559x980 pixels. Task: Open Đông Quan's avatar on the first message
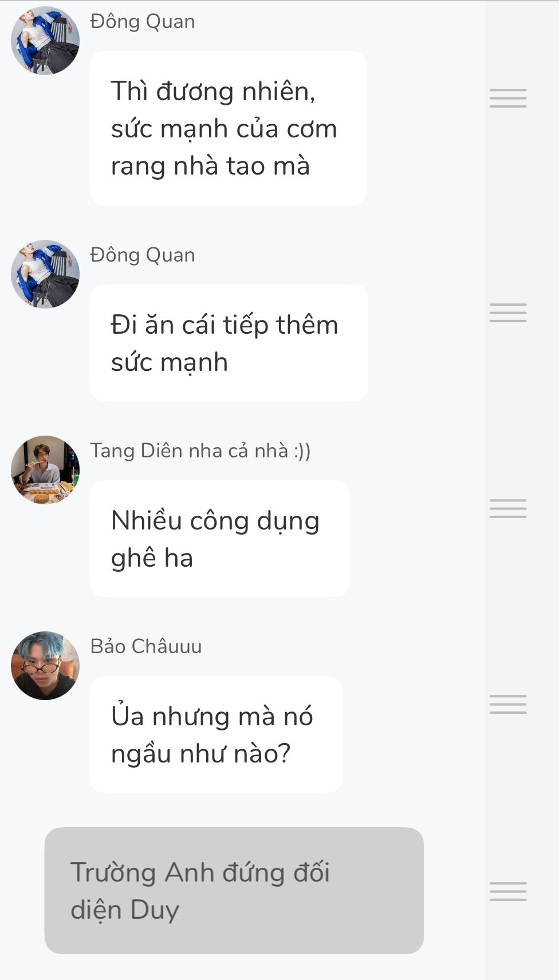(45, 41)
